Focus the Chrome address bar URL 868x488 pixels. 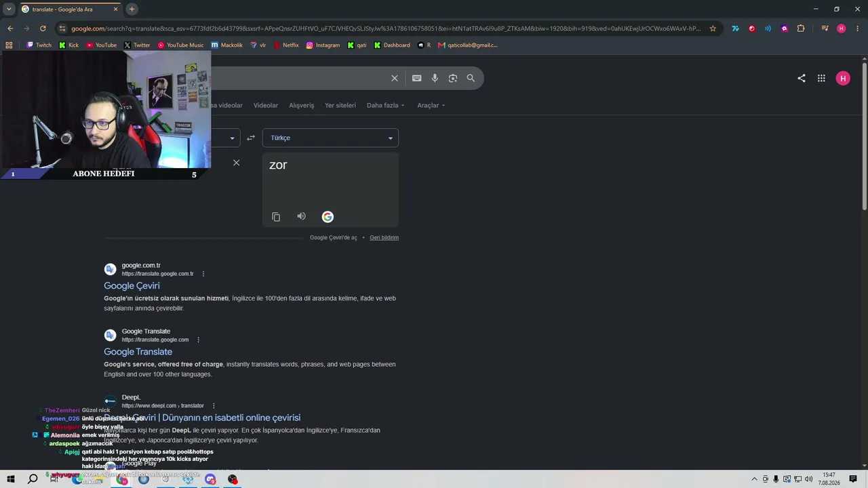click(x=386, y=28)
